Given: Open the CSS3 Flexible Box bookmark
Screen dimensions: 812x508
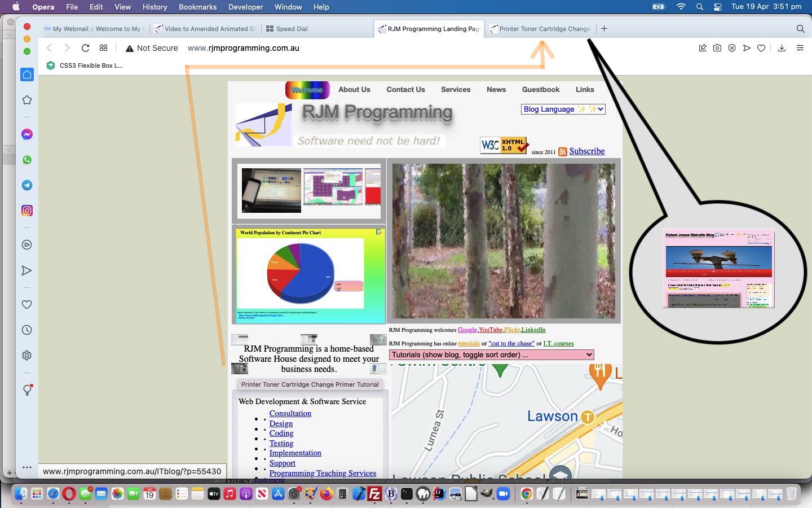Looking at the screenshot, I should point(85,65).
